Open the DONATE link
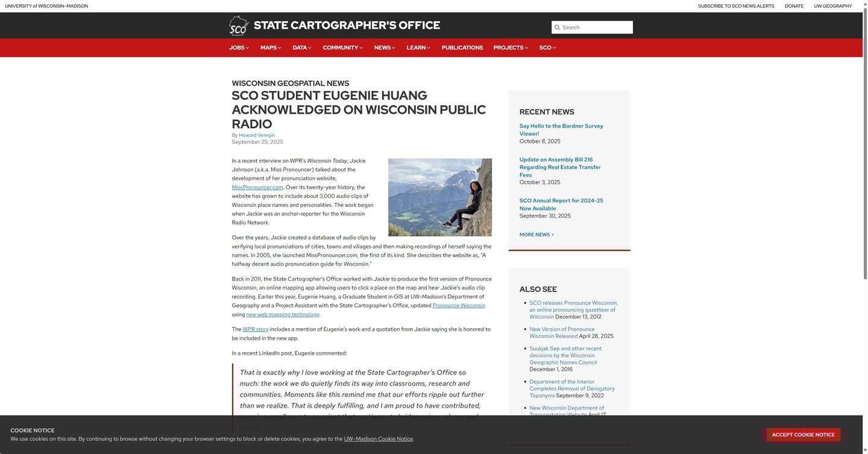The image size is (868, 454). coord(794,6)
